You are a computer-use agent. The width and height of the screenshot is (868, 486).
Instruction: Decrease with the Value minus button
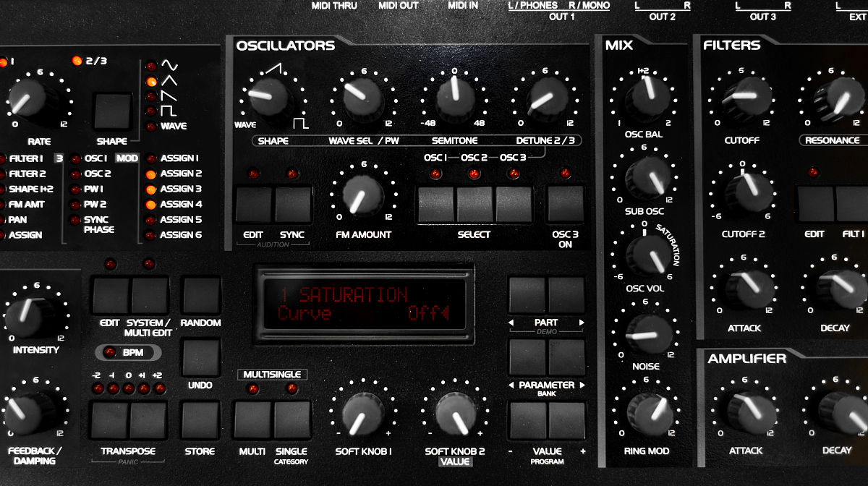tap(527, 420)
